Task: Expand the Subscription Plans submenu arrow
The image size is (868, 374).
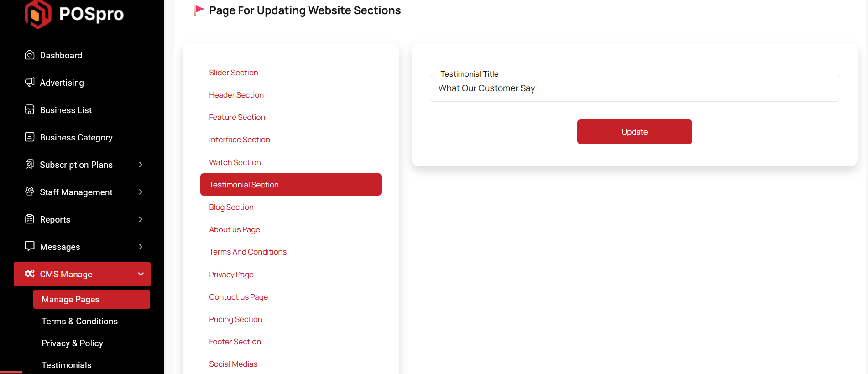Action: (x=141, y=165)
